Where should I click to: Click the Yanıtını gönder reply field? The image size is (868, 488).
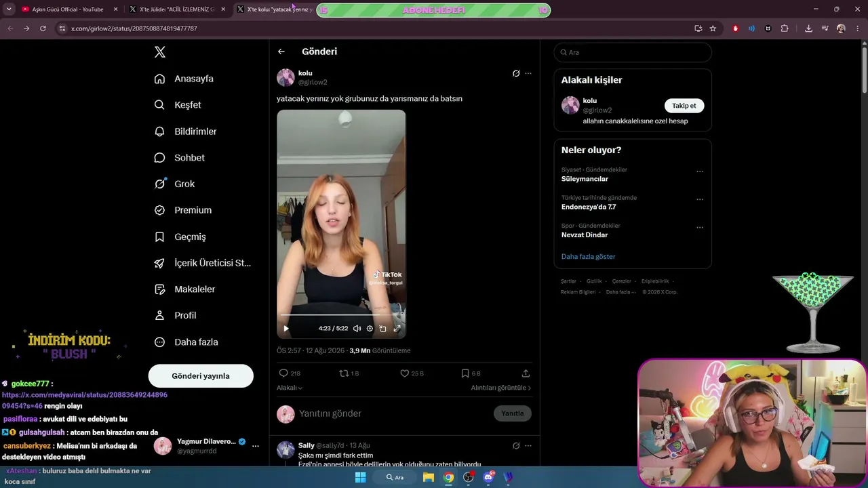[x=393, y=413]
